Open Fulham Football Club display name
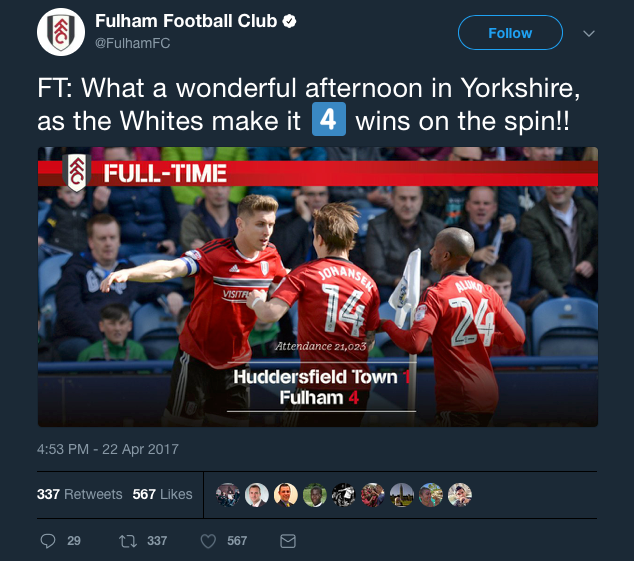Screen dimensions: 634x561 pyautogui.click(x=186, y=21)
